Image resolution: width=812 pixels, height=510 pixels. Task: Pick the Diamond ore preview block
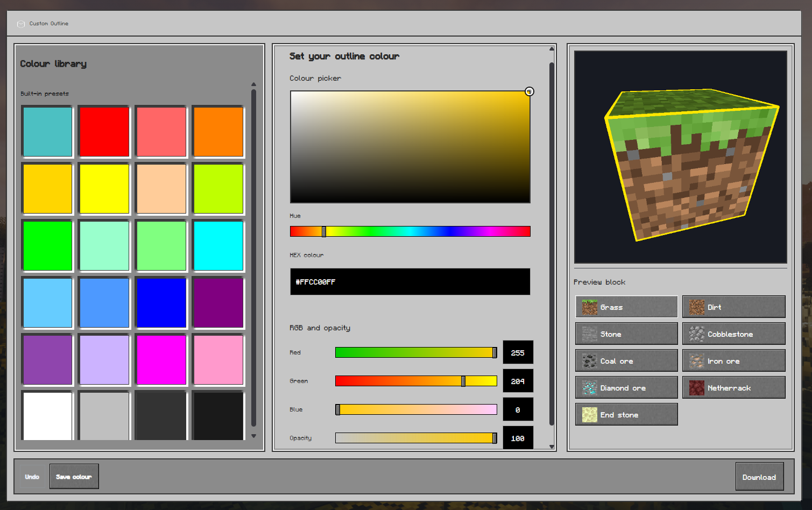tap(626, 387)
